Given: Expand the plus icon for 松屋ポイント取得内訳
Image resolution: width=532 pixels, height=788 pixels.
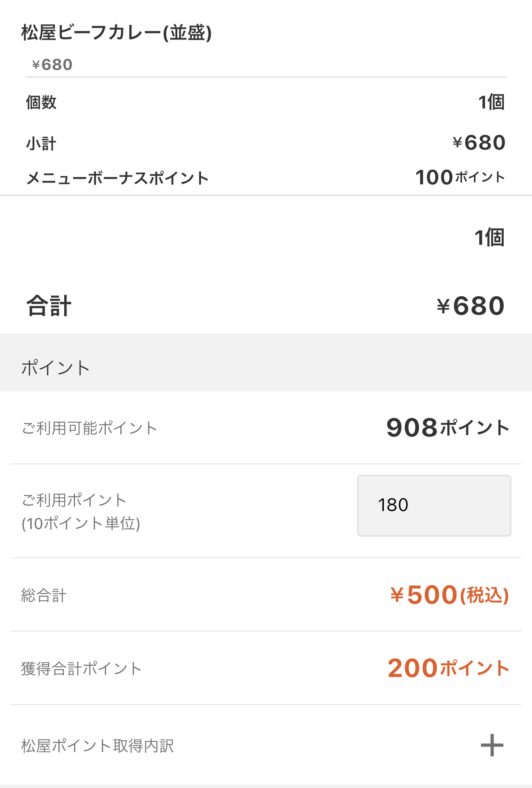Looking at the screenshot, I should pos(492,745).
